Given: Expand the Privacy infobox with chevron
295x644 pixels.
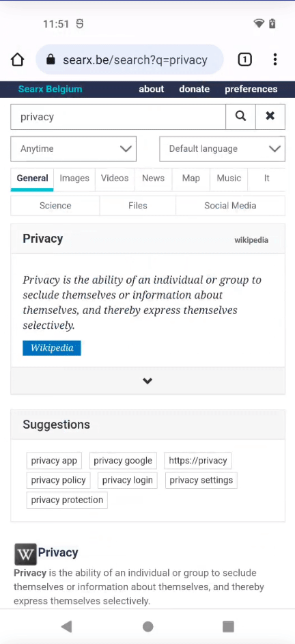Looking at the screenshot, I should (x=147, y=381).
